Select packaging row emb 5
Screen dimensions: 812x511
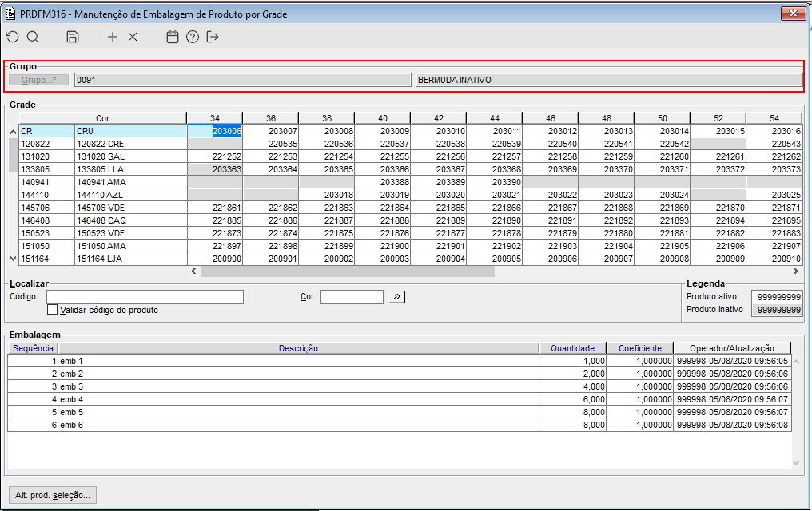click(400, 412)
